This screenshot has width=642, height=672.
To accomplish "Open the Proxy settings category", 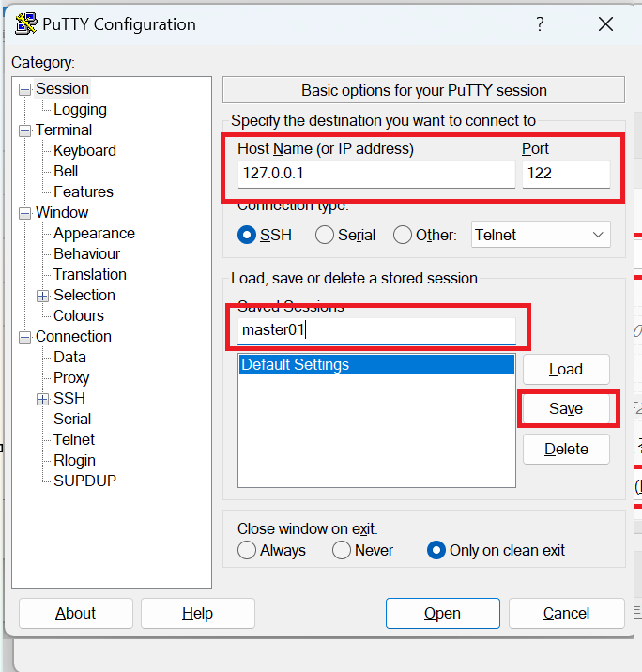I will pyautogui.click(x=71, y=378).
